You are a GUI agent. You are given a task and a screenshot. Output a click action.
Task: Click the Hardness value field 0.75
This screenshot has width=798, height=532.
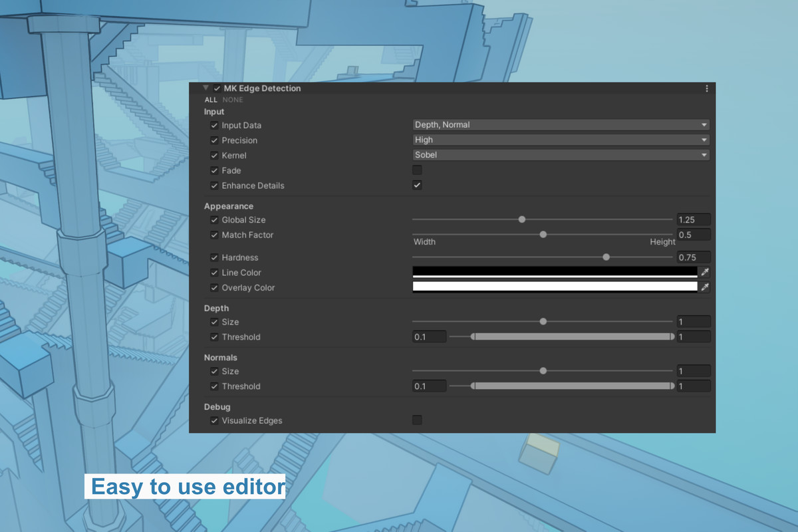coord(694,257)
